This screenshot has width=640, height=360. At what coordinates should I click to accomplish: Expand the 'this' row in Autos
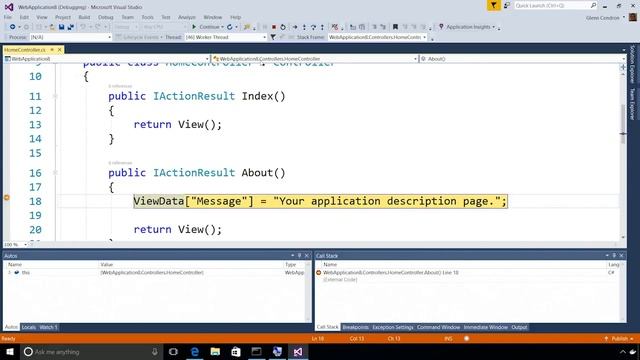click(x=9, y=272)
